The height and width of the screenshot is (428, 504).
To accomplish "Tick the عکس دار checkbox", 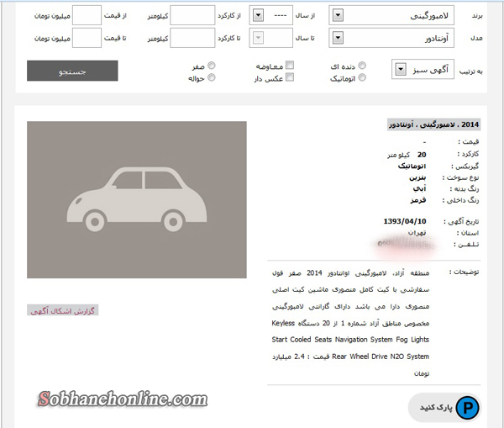I will pos(290,77).
